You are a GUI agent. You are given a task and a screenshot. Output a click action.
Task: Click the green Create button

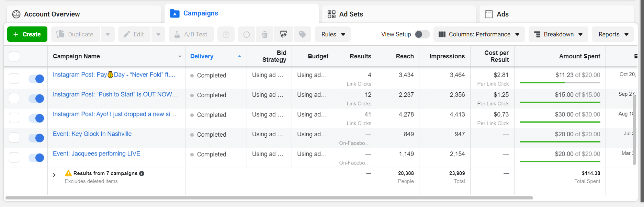(x=27, y=34)
